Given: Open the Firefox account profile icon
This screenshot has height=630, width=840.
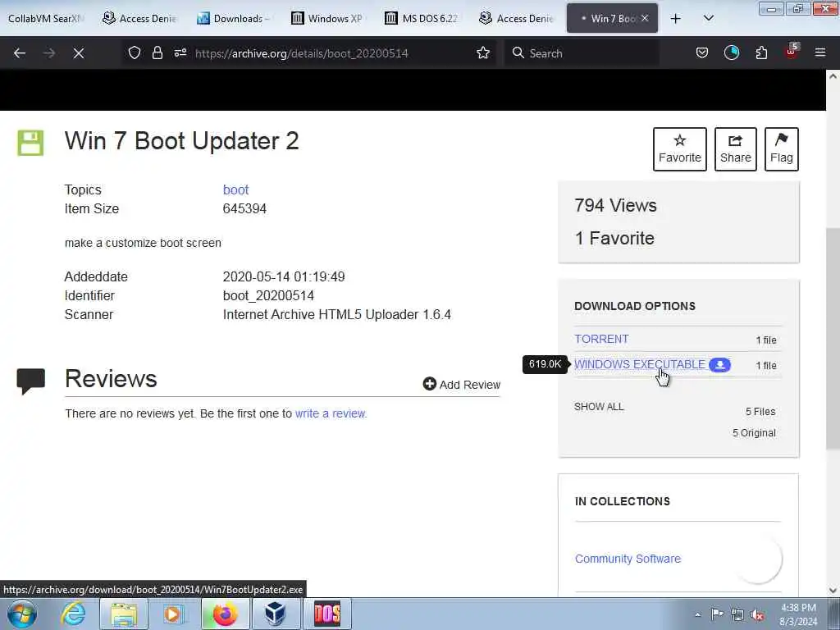Looking at the screenshot, I should pyautogui.click(x=731, y=52).
